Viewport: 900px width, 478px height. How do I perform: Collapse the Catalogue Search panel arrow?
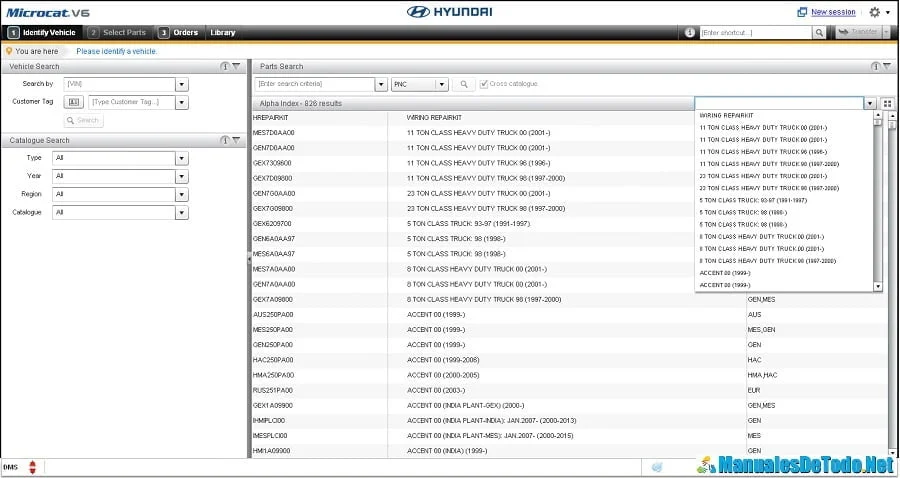[x=236, y=140]
